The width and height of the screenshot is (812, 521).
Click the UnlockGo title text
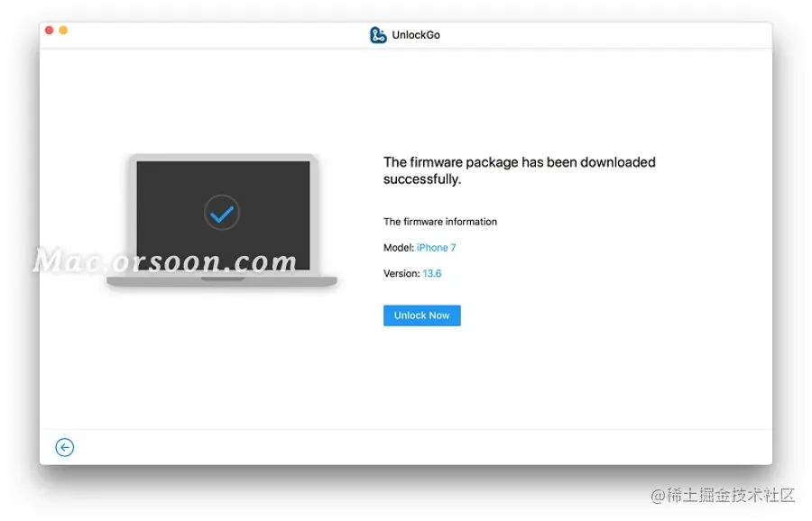tap(416, 35)
